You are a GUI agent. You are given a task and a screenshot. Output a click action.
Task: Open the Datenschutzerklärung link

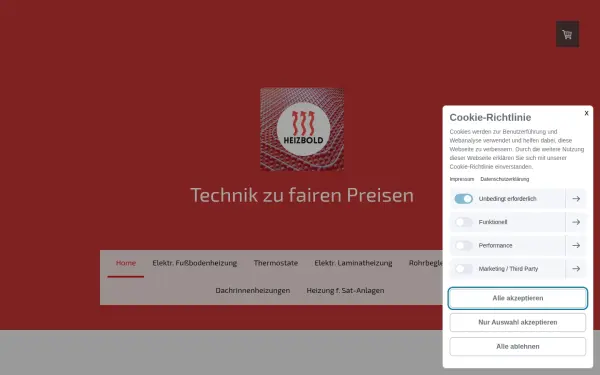(505, 179)
